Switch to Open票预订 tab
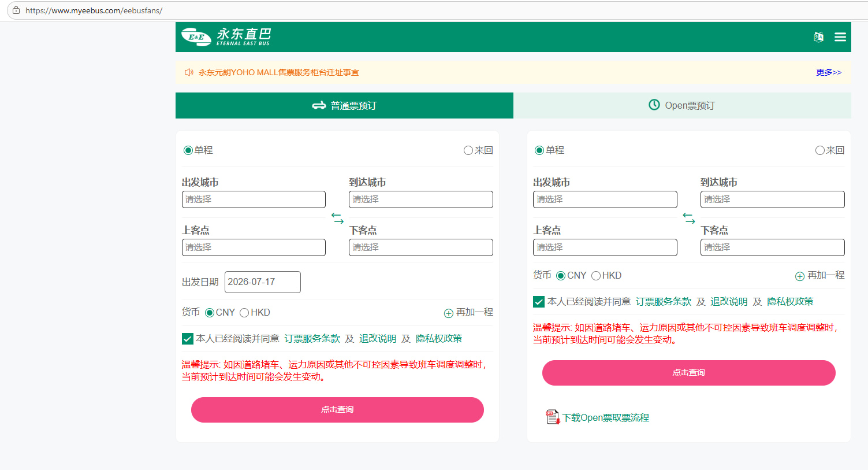 tap(682, 105)
